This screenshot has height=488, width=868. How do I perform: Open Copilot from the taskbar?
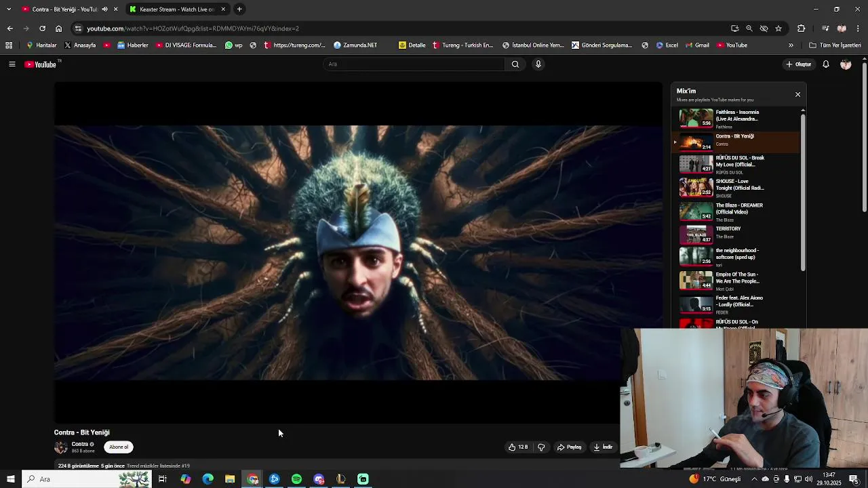point(185,479)
